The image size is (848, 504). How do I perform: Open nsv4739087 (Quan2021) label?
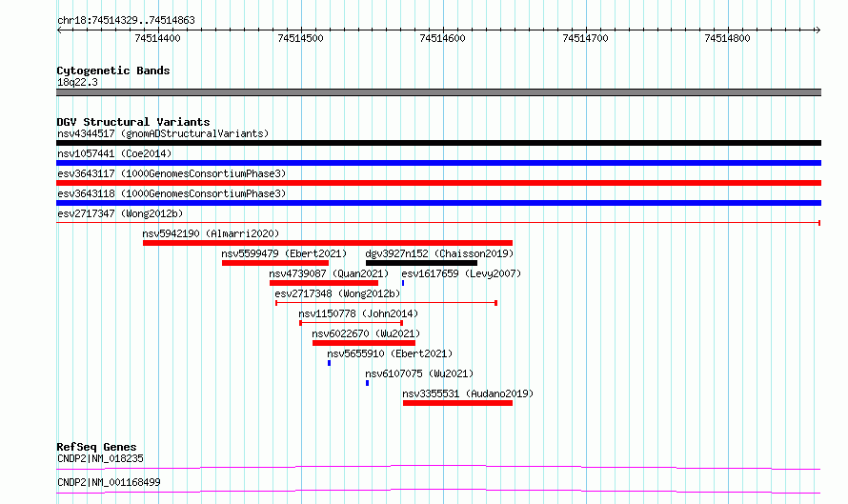coord(329,273)
